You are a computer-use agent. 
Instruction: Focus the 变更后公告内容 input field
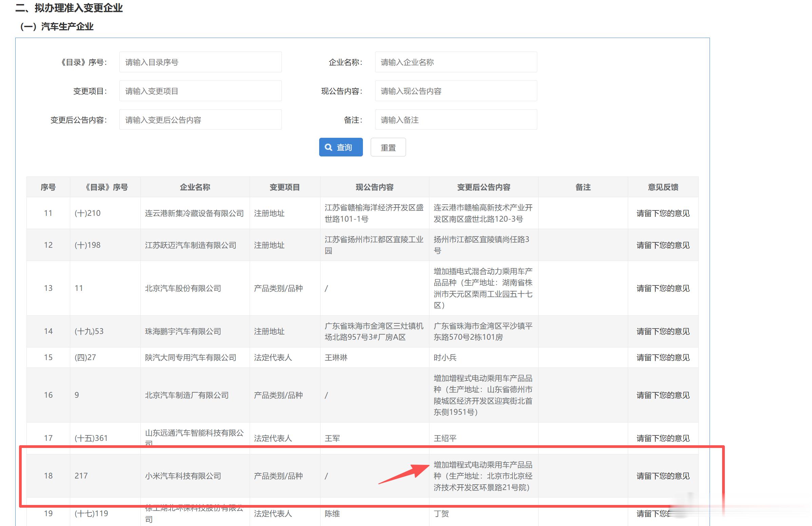pos(200,120)
